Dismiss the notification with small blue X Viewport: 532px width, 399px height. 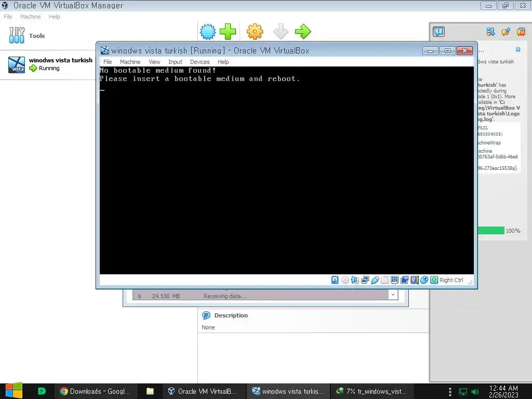coord(518,49)
